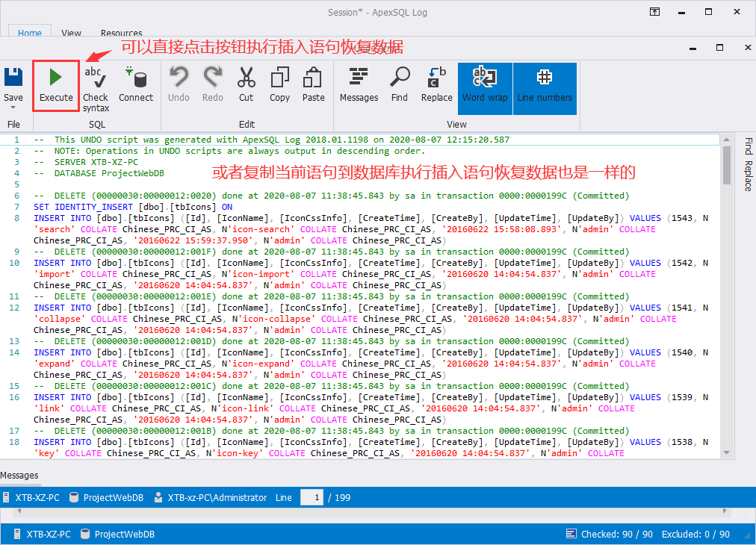
Task: Expand the Messages panel at the bottom
Action: point(20,475)
